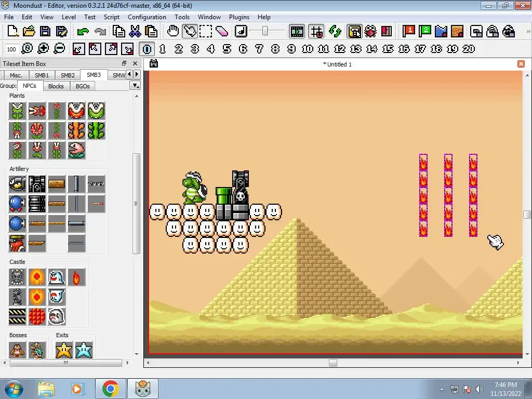Switch to section 5
Viewport: 532px width, 399px height.
tap(227, 49)
